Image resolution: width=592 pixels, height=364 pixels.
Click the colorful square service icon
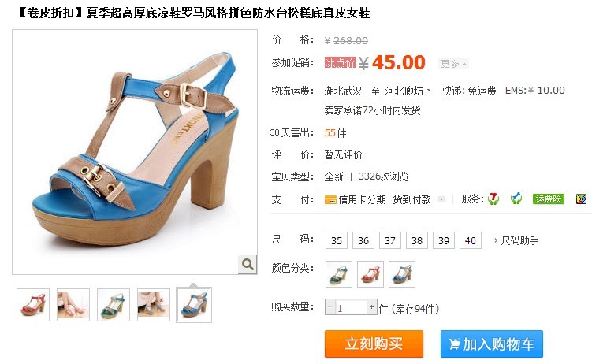pyautogui.click(x=581, y=199)
